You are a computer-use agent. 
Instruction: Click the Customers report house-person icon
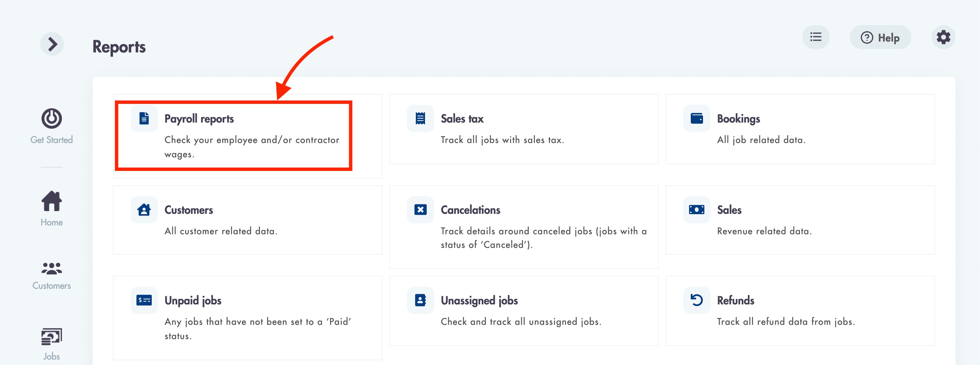point(144,210)
